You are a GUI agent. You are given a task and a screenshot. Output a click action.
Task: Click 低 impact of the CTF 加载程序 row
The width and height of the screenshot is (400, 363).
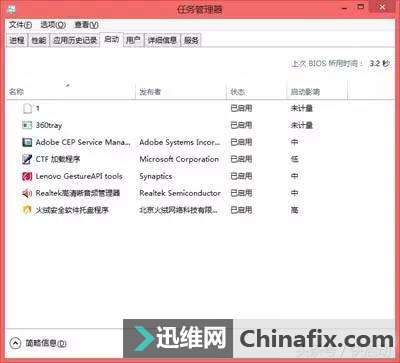pyautogui.click(x=294, y=159)
